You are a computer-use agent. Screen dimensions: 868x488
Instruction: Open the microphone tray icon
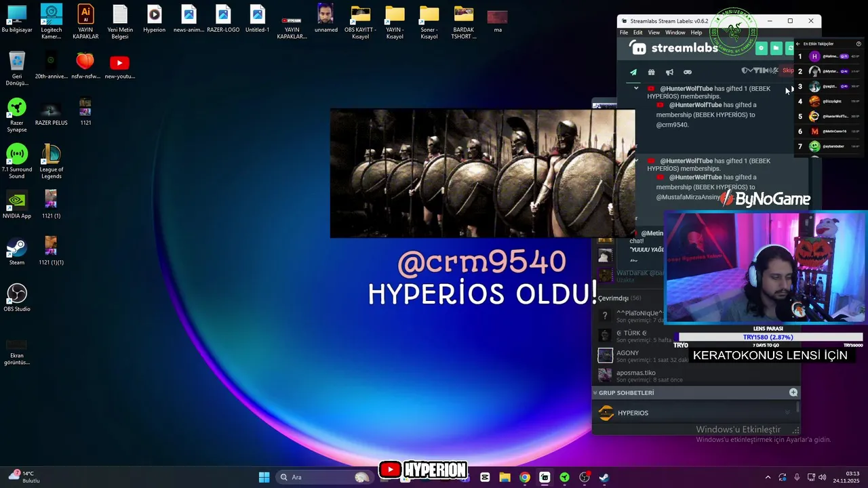(797, 477)
